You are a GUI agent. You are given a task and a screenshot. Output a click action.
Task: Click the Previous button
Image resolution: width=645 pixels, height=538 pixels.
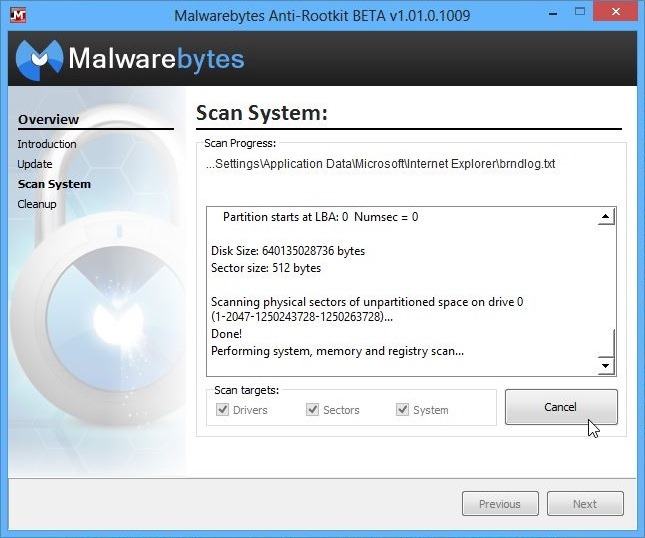pos(500,503)
